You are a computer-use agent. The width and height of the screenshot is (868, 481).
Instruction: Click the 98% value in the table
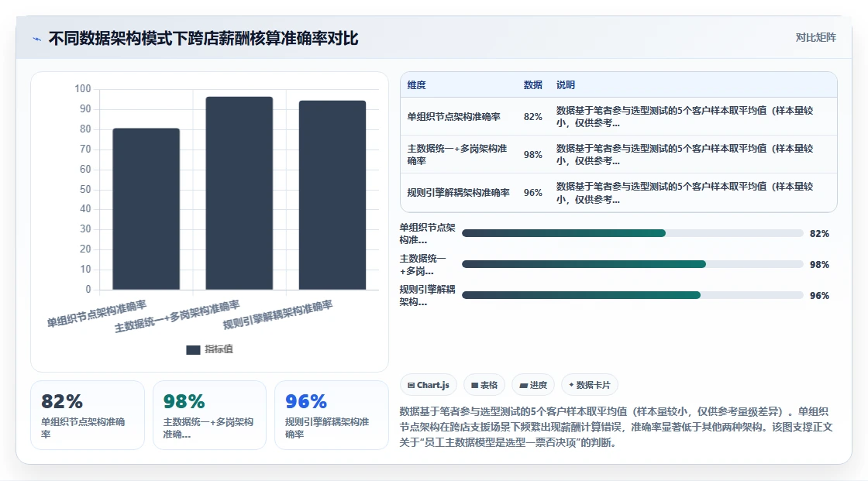coord(532,154)
